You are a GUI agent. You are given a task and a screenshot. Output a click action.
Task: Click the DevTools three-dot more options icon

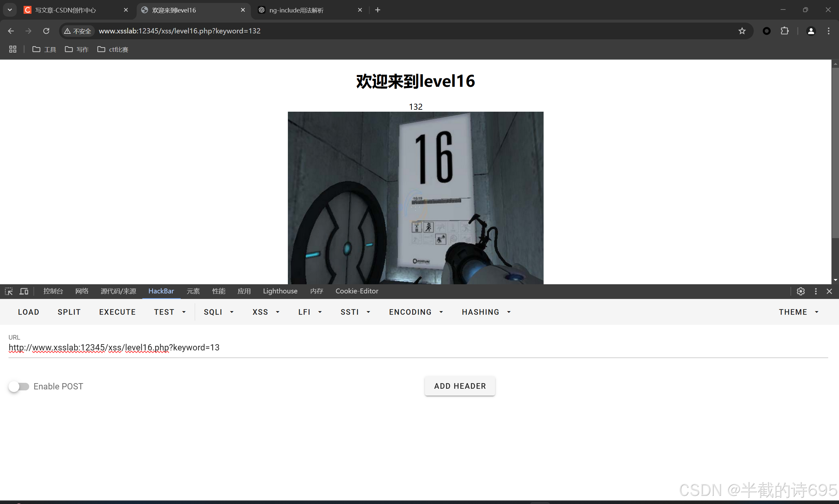click(815, 291)
